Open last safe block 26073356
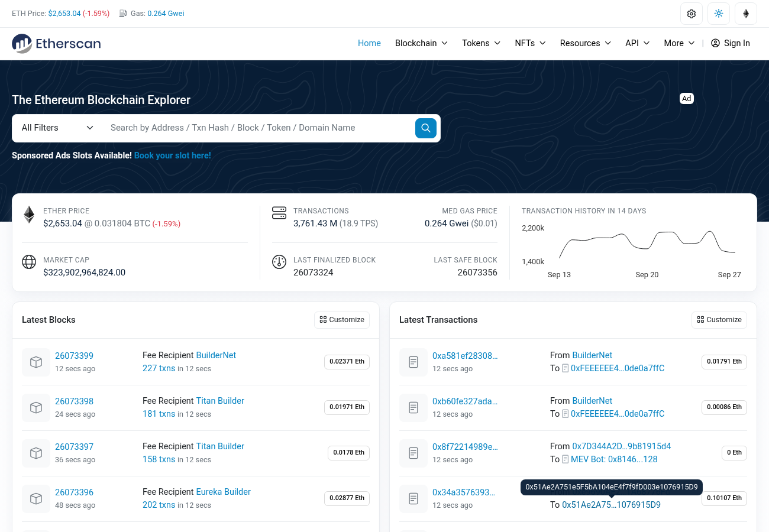Image resolution: width=769 pixels, height=532 pixels. [x=477, y=273]
